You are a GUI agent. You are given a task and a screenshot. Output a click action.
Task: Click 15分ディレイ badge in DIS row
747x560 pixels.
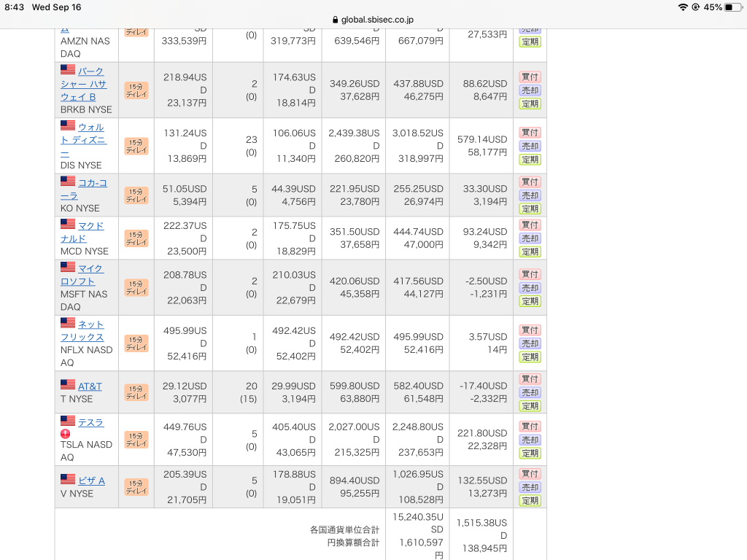coord(136,146)
